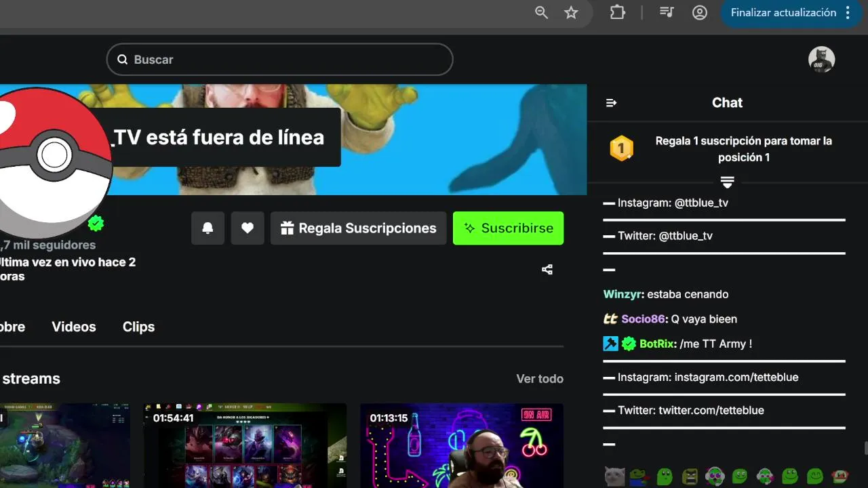Open the browser three-dot menu

[x=848, y=13]
